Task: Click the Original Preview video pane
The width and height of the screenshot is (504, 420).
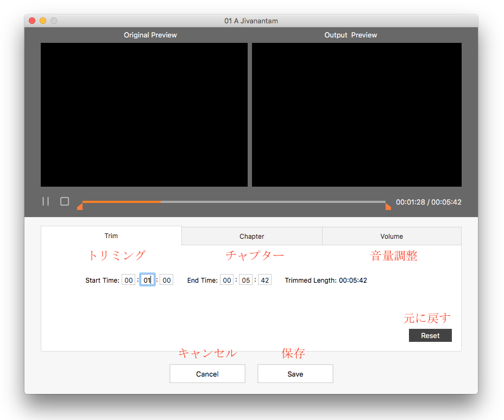Action: [x=144, y=114]
